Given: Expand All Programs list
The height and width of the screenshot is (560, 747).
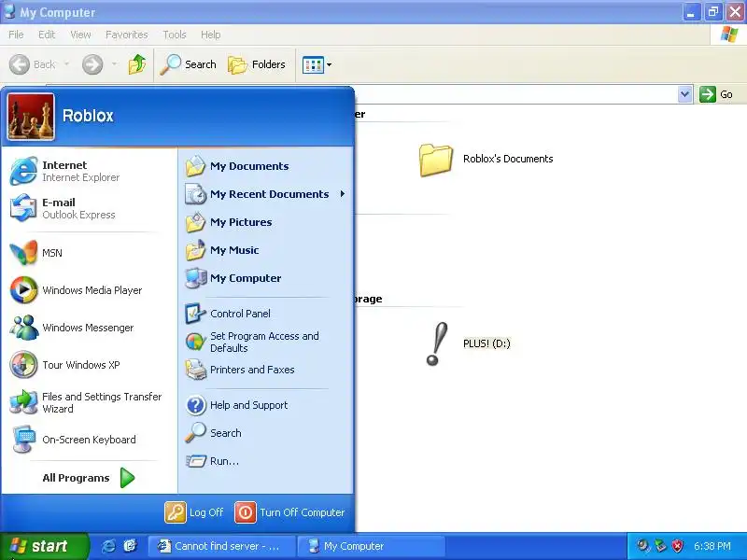Looking at the screenshot, I should pyautogui.click(x=89, y=478).
